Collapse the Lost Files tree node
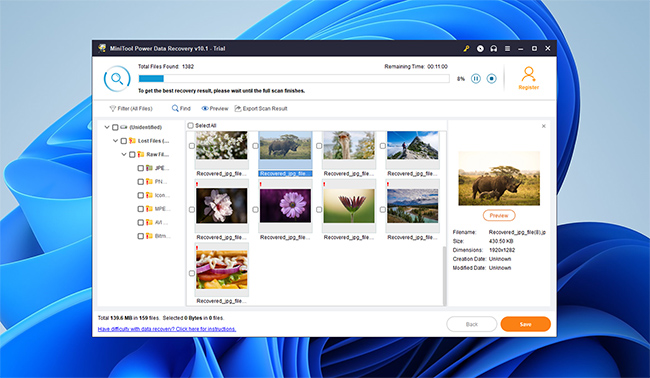 click(x=115, y=141)
